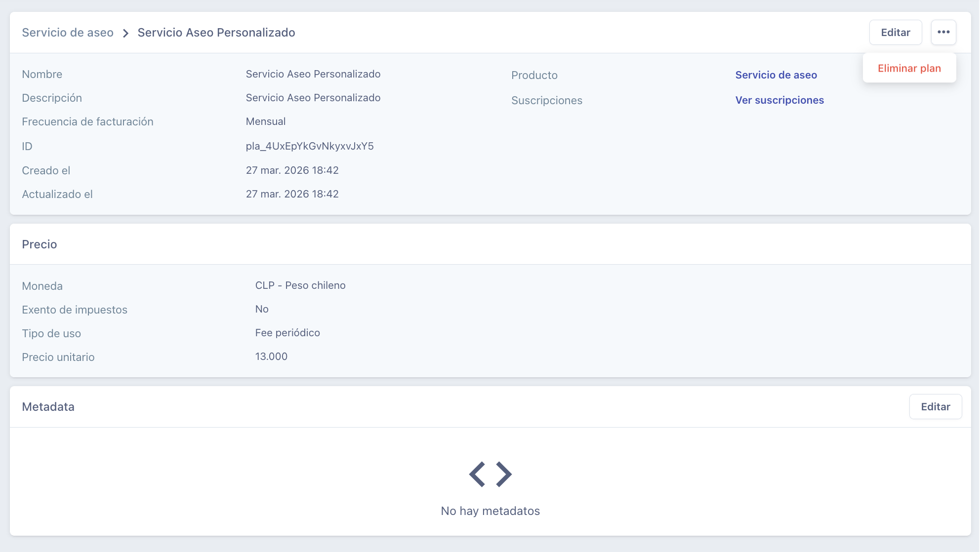Click the Moneda label
Image resolution: width=980 pixels, height=552 pixels.
(x=42, y=286)
